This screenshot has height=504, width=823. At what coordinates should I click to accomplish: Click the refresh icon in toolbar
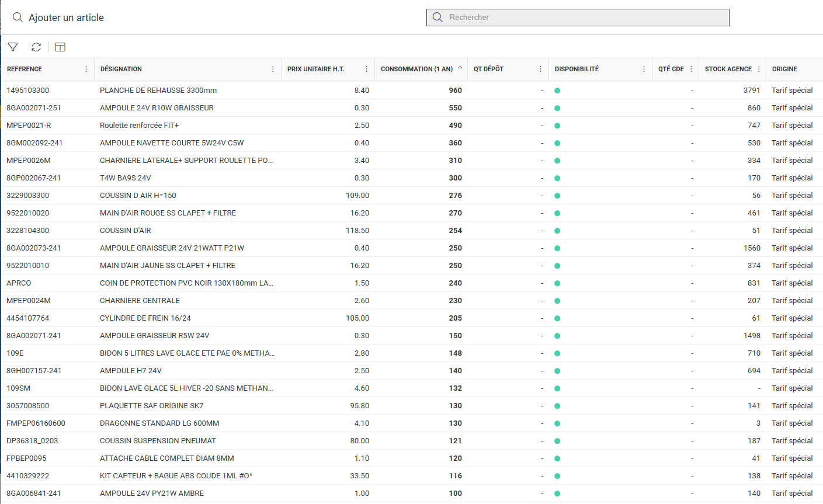coord(36,47)
